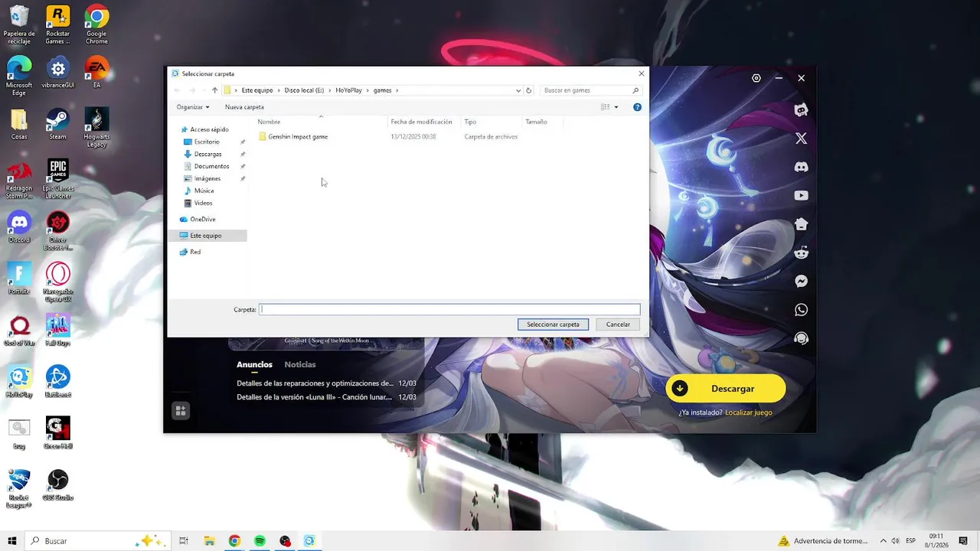Select the Hogwarts Legacy desktop icon
The image size is (980, 551).
coord(96,127)
